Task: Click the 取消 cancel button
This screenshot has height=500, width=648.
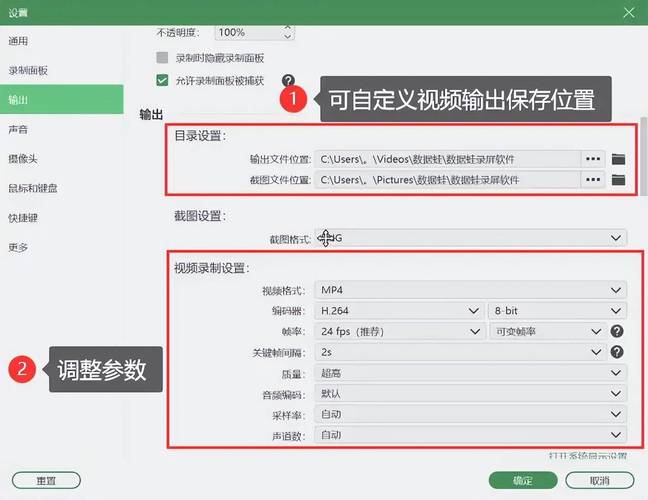Action: [600, 481]
